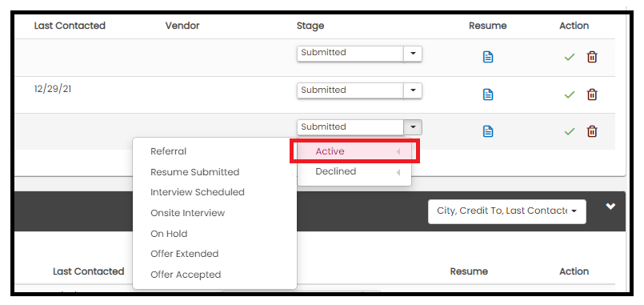Choose Interview Scheduled stage
Image resolution: width=644 pixels, height=305 pixels.
click(197, 192)
